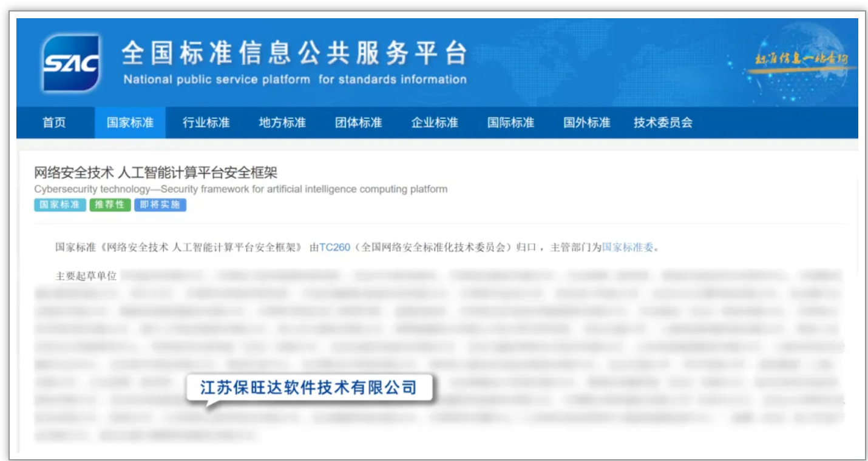Open the 企业标准 navigation item
This screenshot has width=868, height=461.
435,123
